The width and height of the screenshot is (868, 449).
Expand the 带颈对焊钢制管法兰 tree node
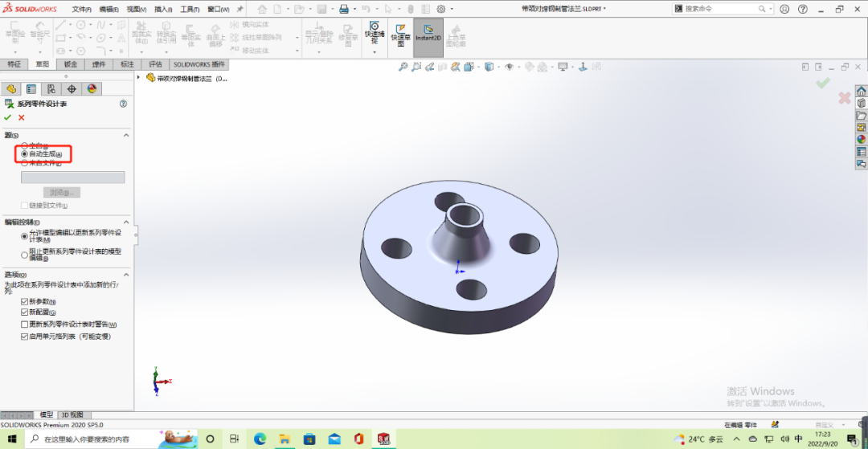(138, 77)
